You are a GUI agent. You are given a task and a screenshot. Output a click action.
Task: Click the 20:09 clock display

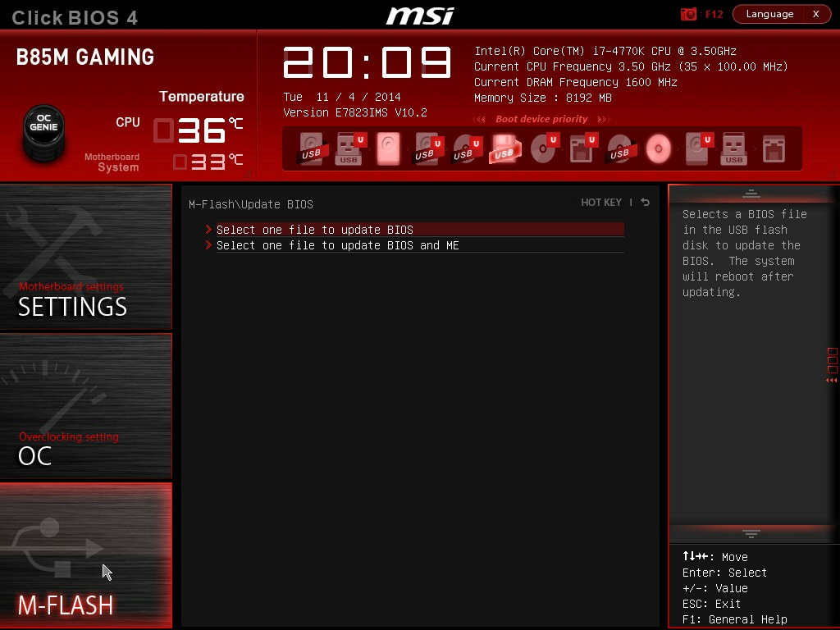tap(367, 62)
